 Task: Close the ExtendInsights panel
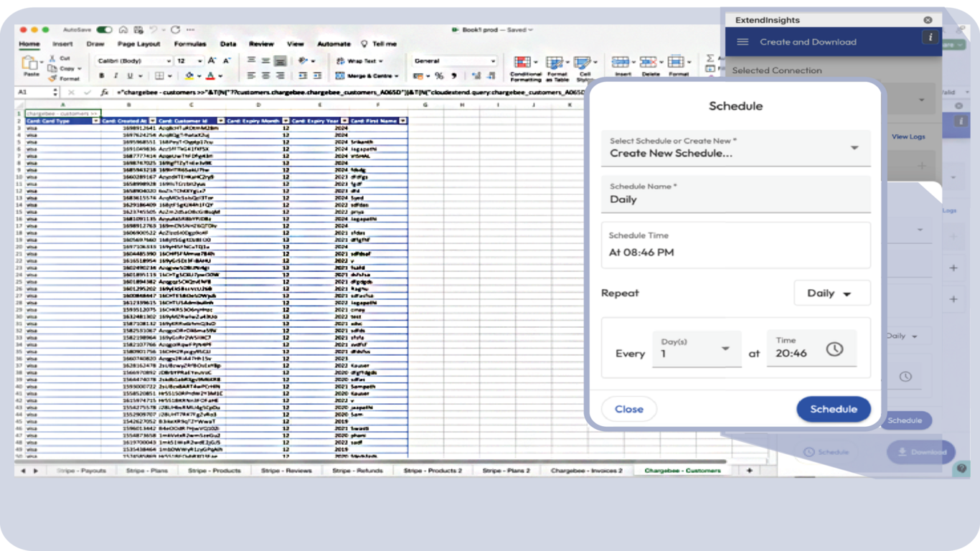coord(928,20)
